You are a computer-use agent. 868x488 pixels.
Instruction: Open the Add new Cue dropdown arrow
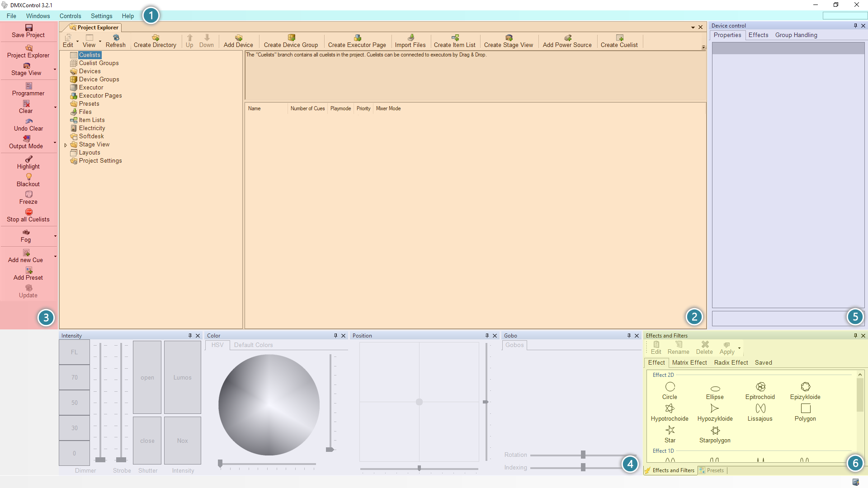point(55,256)
